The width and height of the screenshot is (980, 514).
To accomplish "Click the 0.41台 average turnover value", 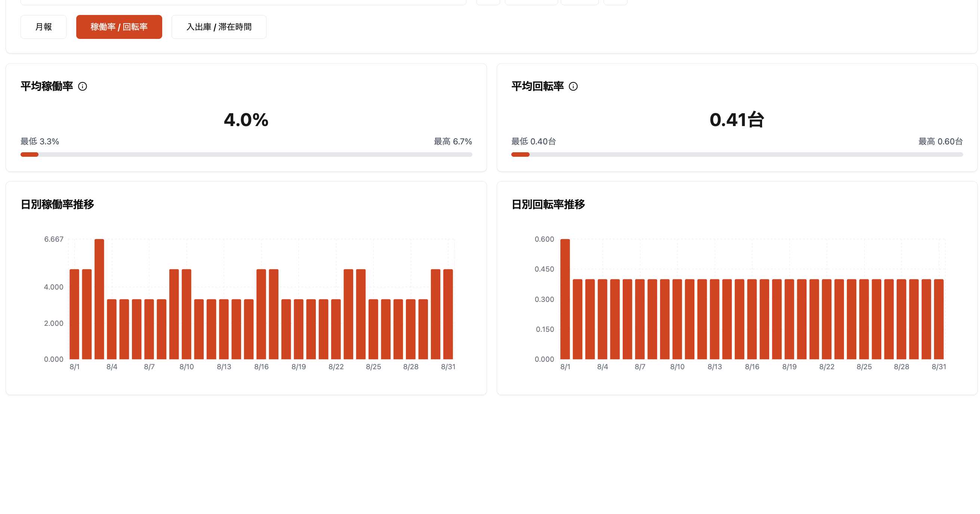I will click(x=737, y=120).
